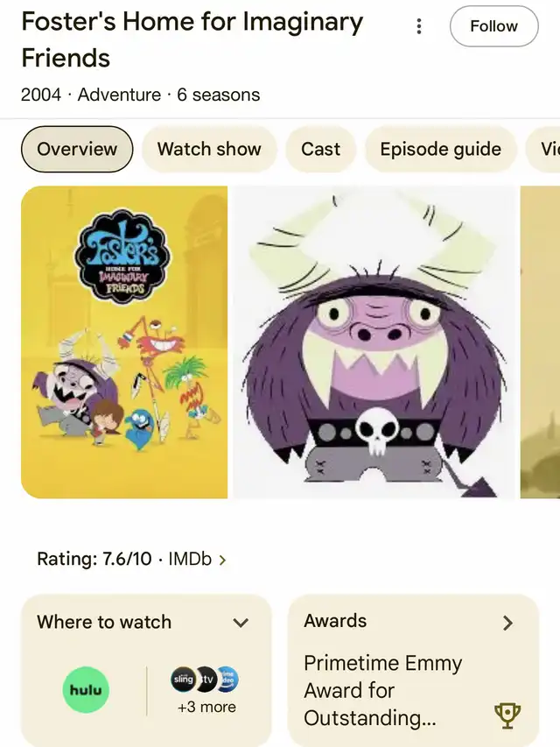The image size is (560, 747).
Task: Switch to the Watch show tab
Action: (209, 149)
